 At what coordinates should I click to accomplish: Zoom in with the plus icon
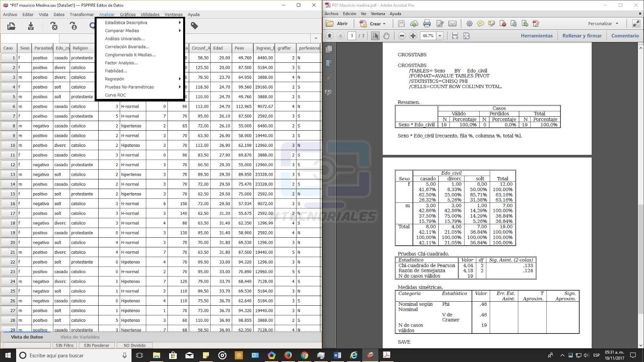click(x=413, y=36)
